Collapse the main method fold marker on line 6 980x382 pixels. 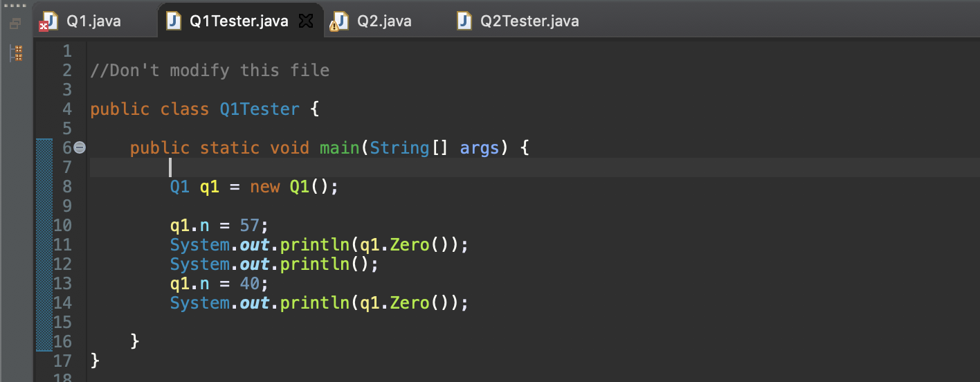click(x=79, y=147)
